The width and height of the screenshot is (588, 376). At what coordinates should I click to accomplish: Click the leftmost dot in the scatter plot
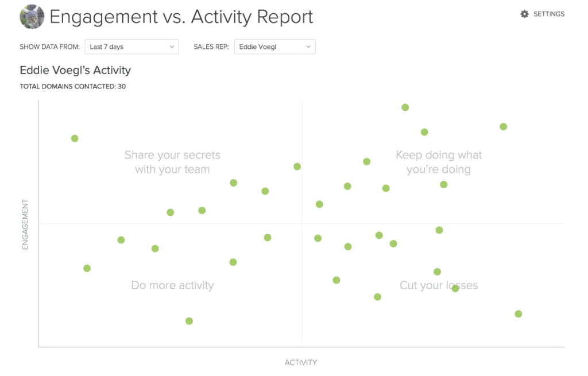tap(75, 138)
